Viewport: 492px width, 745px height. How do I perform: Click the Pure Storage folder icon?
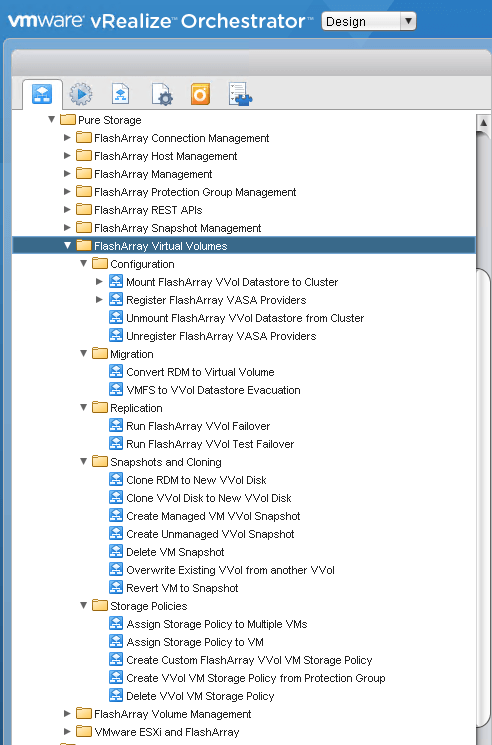(68, 120)
